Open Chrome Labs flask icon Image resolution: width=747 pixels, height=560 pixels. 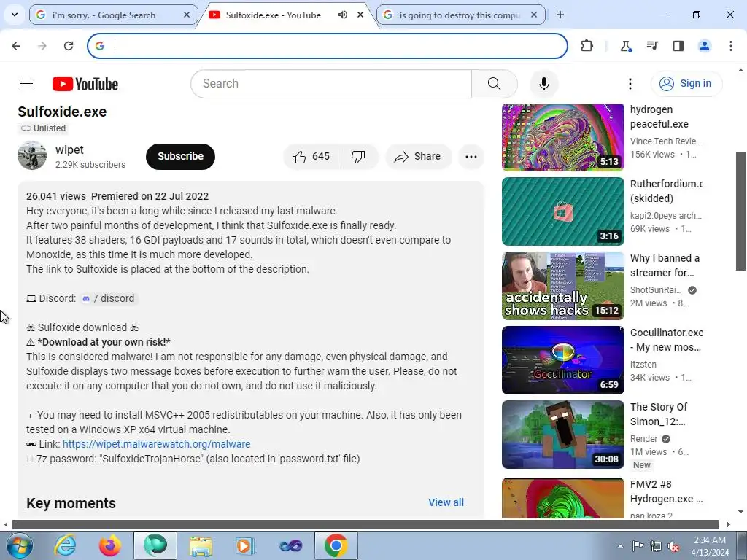[x=625, y=46]
